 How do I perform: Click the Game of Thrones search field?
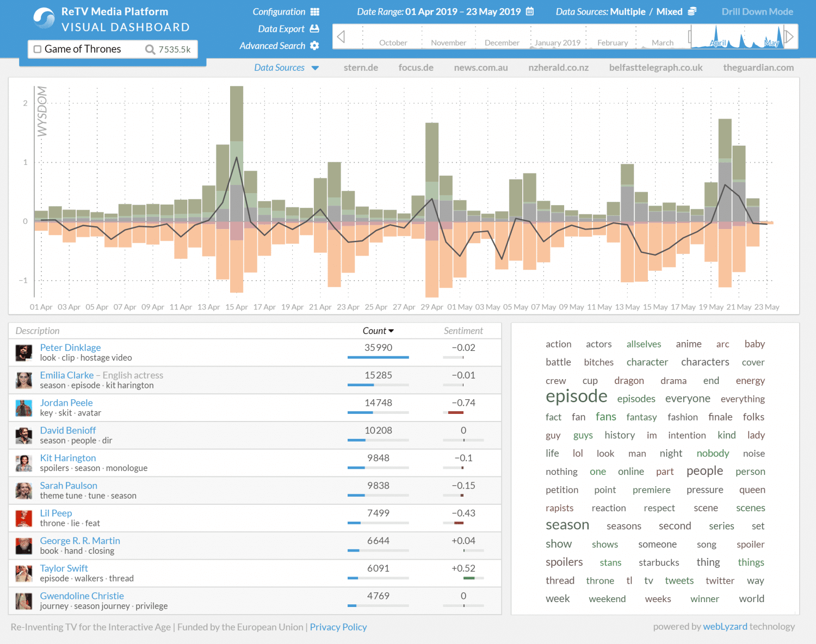coord(113,49)
